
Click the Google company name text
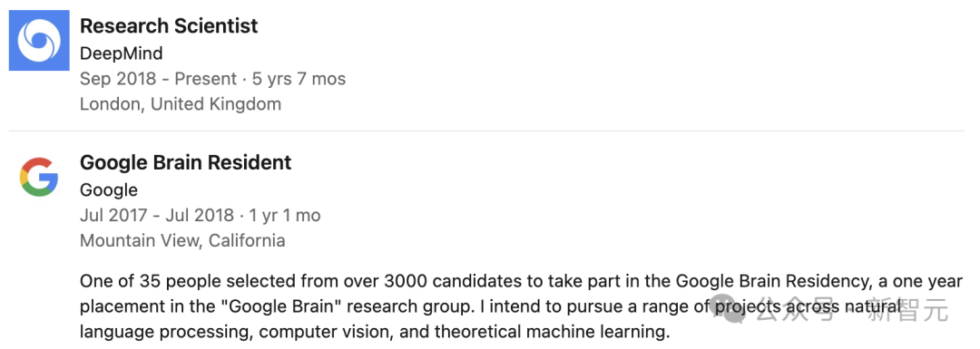pos(109,189)
